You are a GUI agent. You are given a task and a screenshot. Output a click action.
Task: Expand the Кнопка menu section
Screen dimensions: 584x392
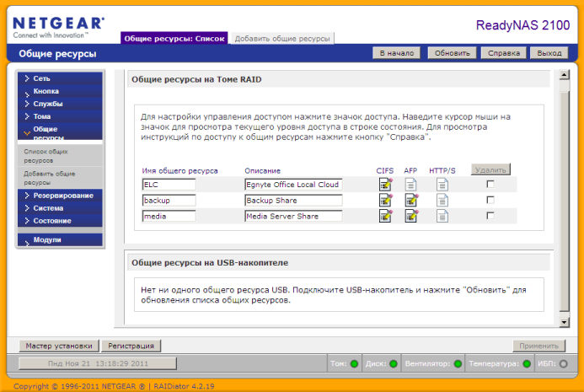coord(60,91)
